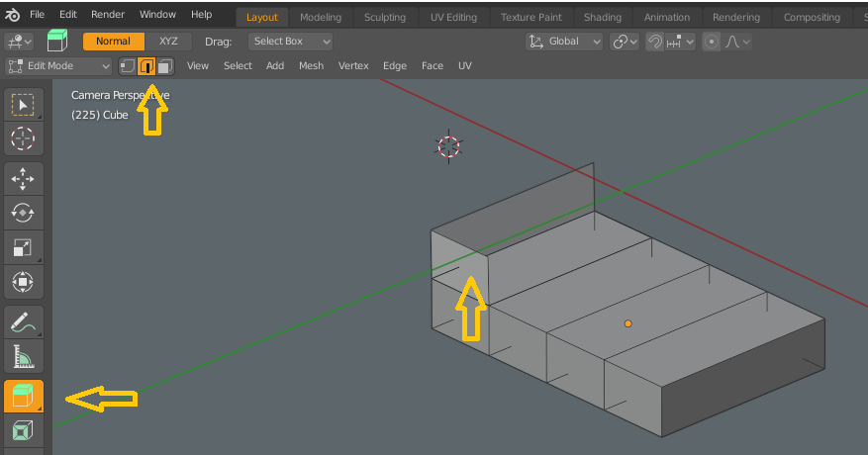Switch to Animation workspace tab
Viewport: 868px width, 455px height.
tap(666, 17)
